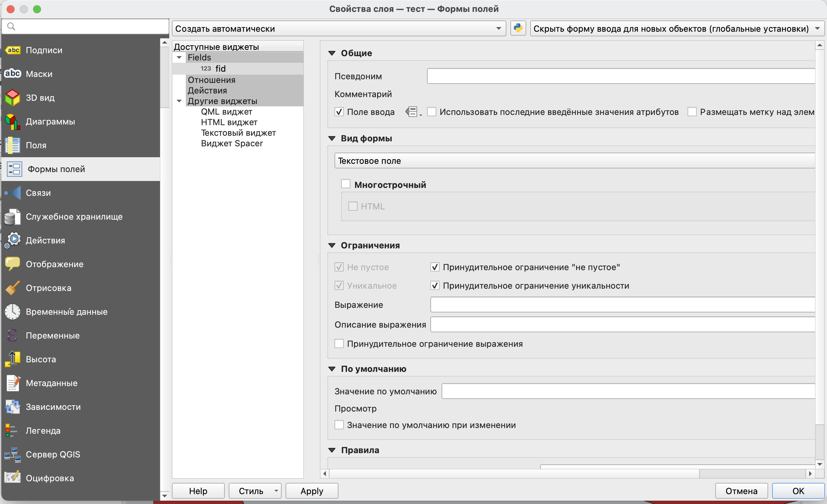Uncheck the Поле ввода checkbox
This screenshot has width=827, height=504.
click(339, 112)
